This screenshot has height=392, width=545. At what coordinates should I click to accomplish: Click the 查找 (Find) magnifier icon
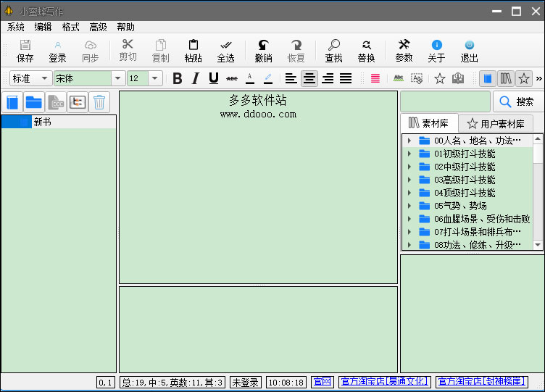click(333, 46)
